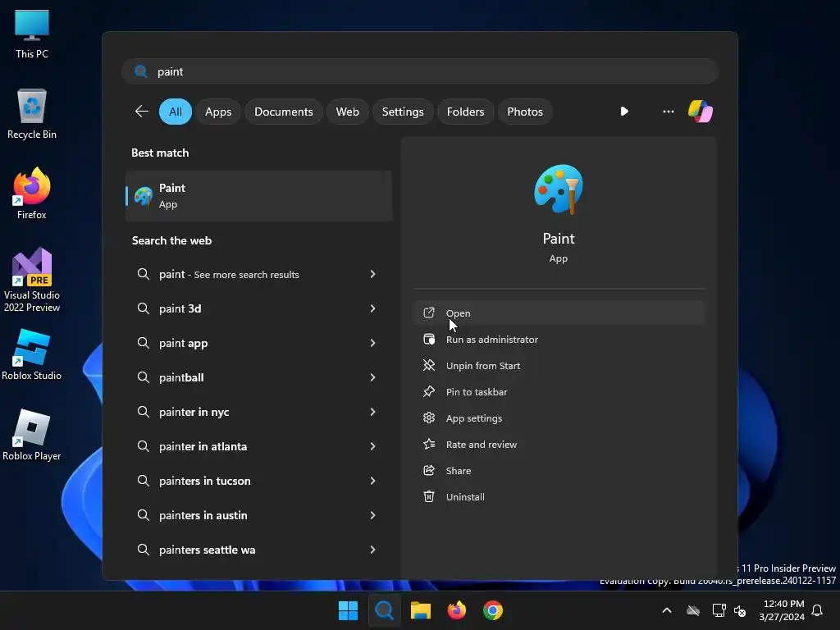This screenshot has height=630, width=840.
Task: Expand the 'paint app' suggestion chevron
Action: [373, 343]
